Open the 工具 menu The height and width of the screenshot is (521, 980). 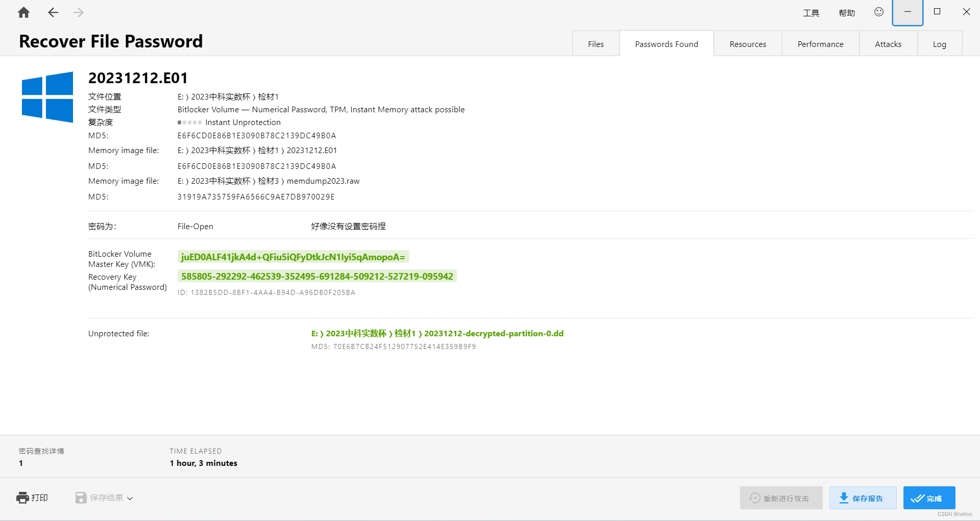(x=811, y=13)
